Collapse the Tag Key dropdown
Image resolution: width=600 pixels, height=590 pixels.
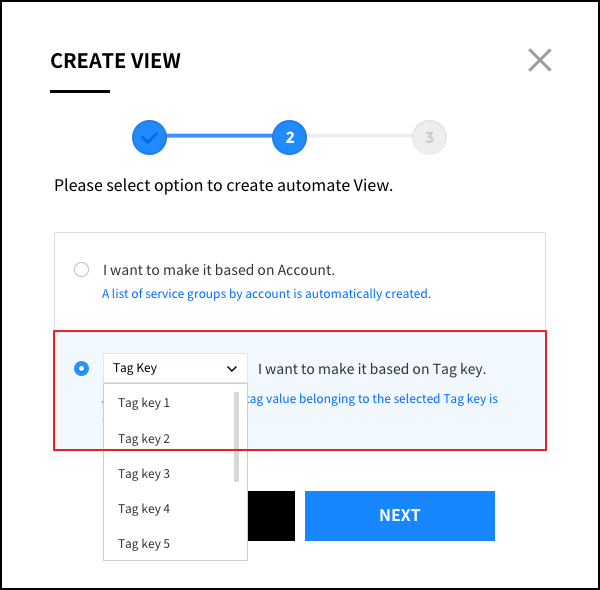click(175, 368)
